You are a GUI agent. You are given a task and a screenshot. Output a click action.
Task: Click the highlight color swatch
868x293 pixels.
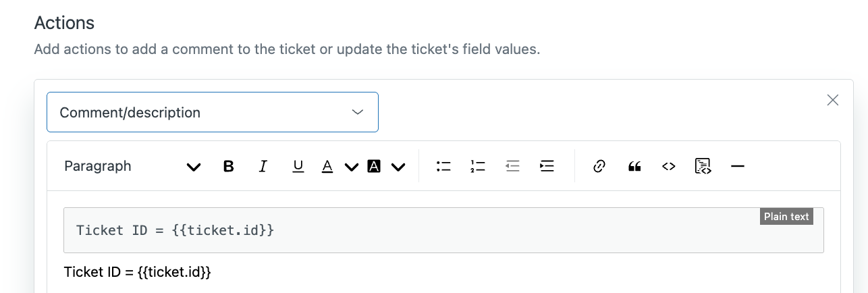tap(374, 166)
